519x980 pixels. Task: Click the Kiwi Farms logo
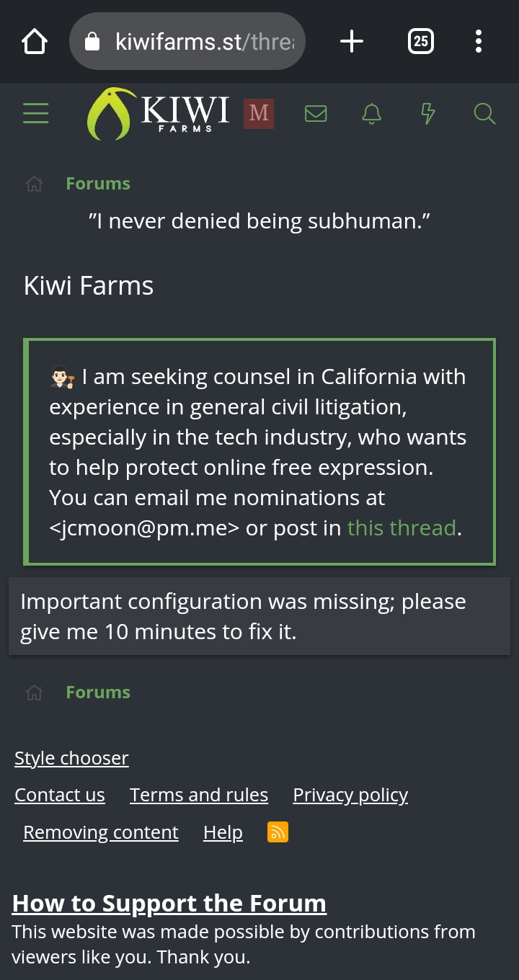coord(159,113)
